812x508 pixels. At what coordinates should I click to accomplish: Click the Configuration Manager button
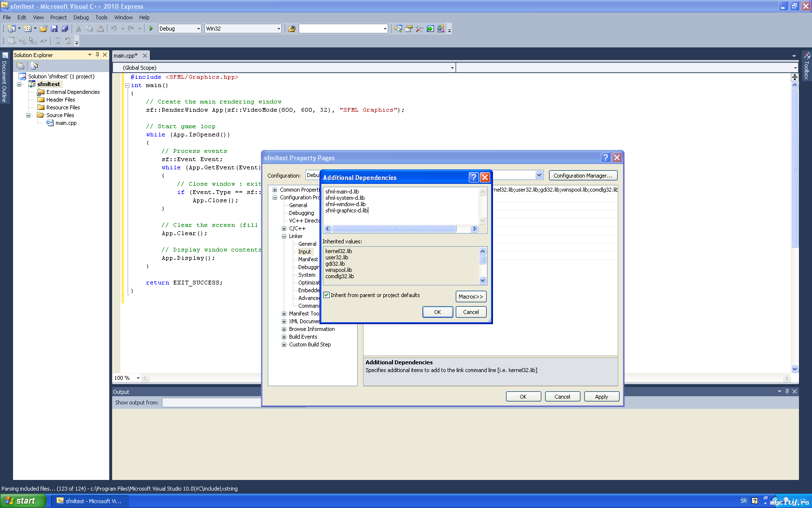(583, 176)
